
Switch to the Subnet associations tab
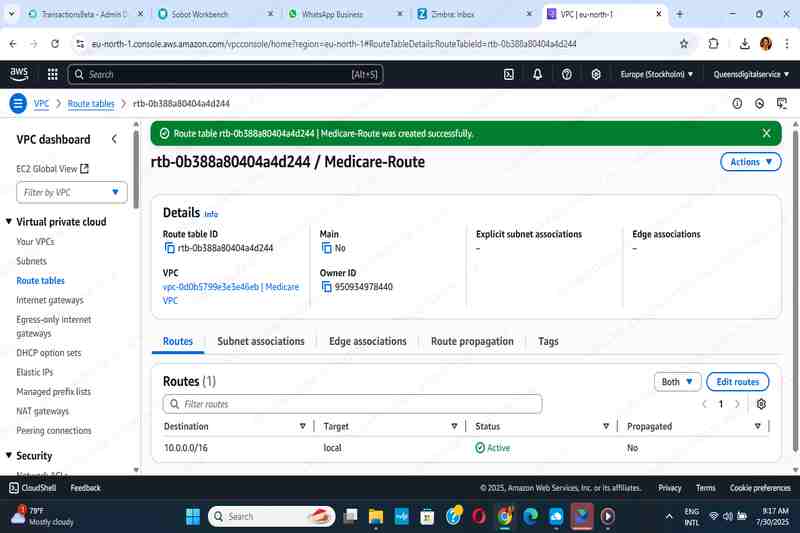[x=261, y=341]
